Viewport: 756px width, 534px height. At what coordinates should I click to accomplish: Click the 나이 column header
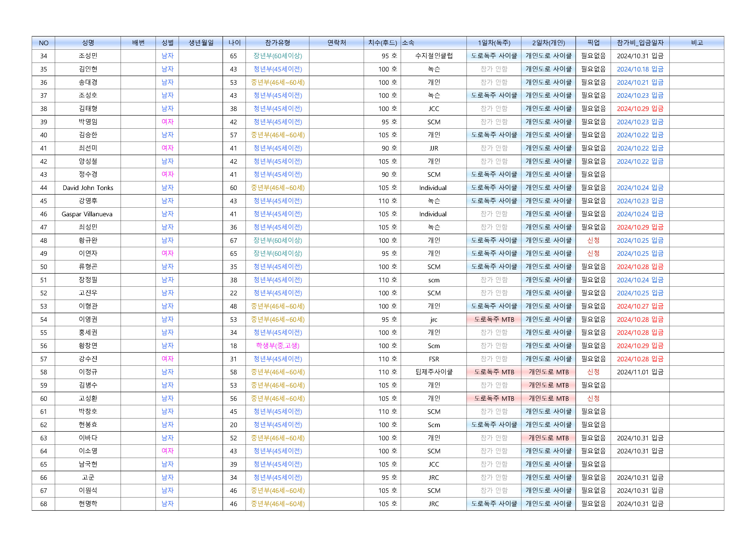coord(234,43)
